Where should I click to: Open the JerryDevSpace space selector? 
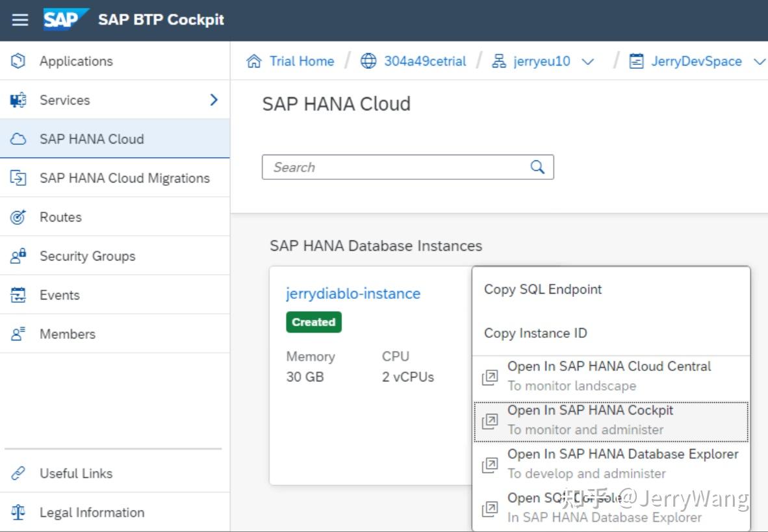(x=759, y=62)
